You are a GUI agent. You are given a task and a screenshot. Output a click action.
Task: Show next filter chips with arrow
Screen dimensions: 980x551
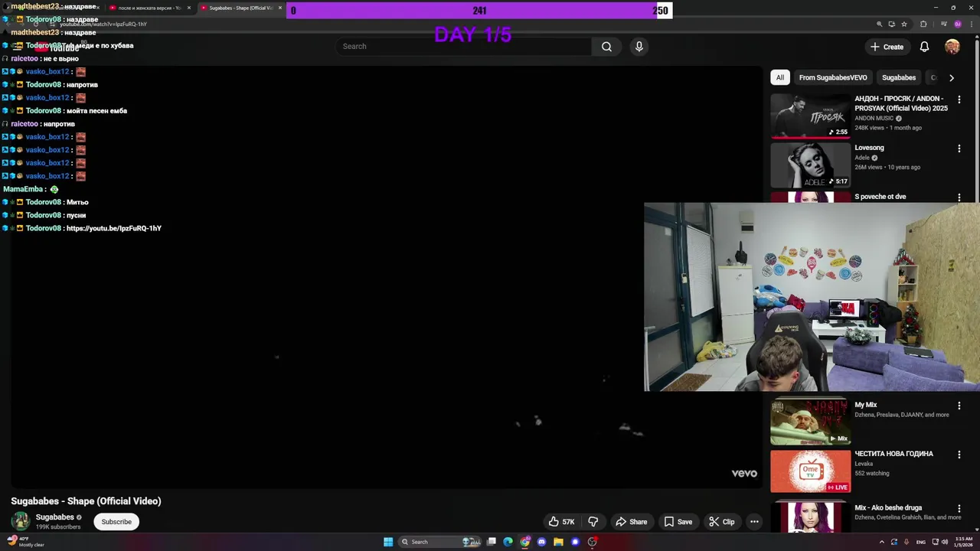[951, 77]
